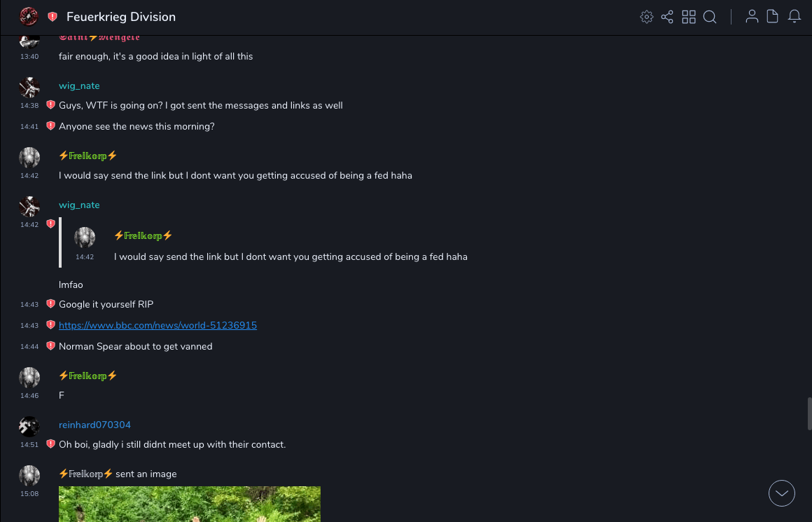This screenshot has height=522, width=812.
Task: Open search with the magnifier icon
Action: (x=710, y=17)
